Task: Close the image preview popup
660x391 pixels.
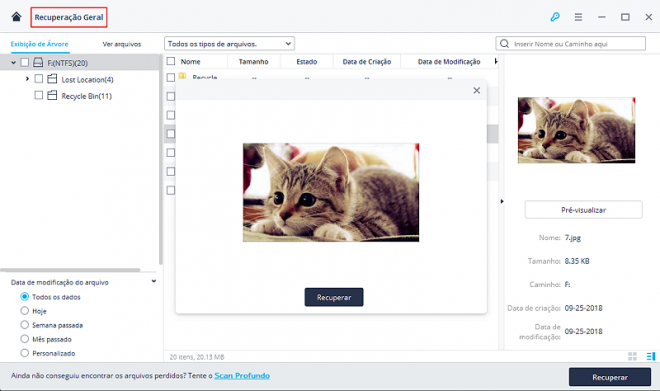Action: point(476,90)
